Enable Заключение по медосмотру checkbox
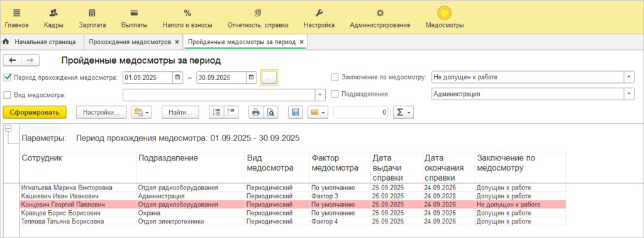 335,77
